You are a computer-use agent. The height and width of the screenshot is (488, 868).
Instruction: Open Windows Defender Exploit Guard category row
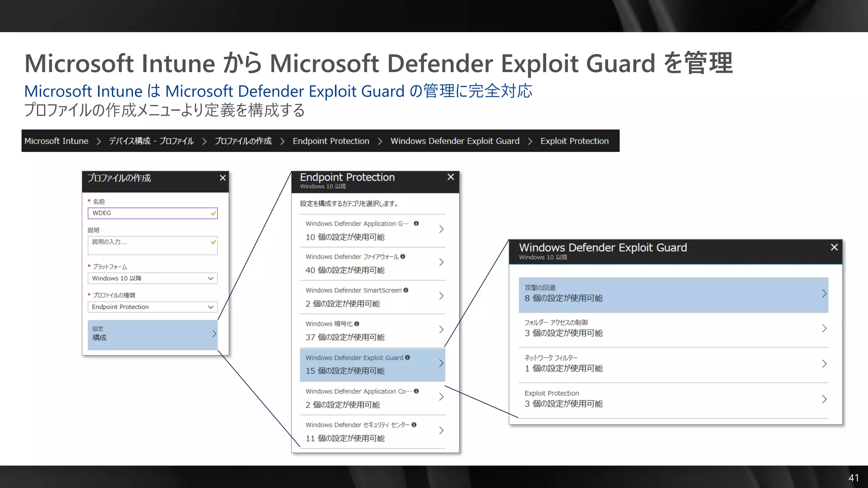pyautogui.click(x=373, y=364)
